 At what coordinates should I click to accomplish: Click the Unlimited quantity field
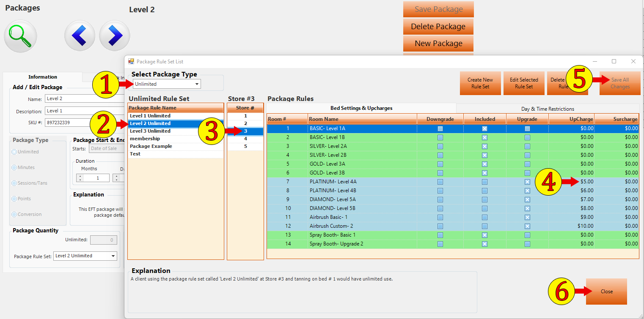point(104,240)
